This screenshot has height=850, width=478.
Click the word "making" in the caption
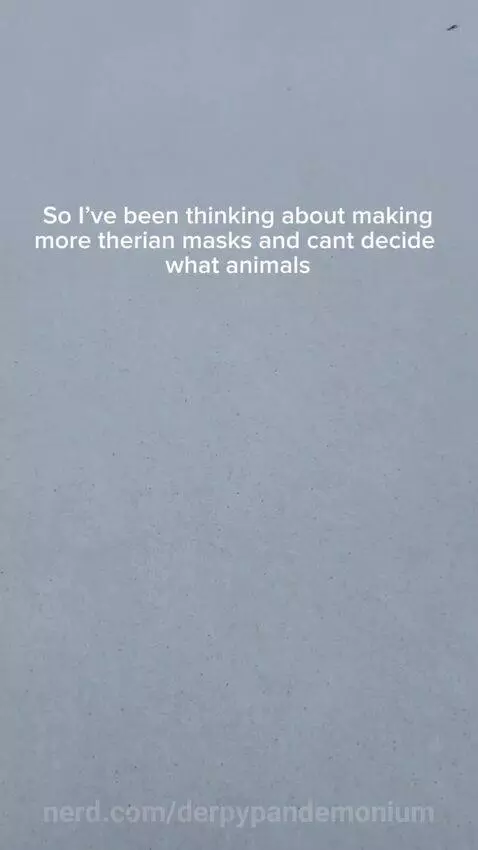tap(392, 216)
